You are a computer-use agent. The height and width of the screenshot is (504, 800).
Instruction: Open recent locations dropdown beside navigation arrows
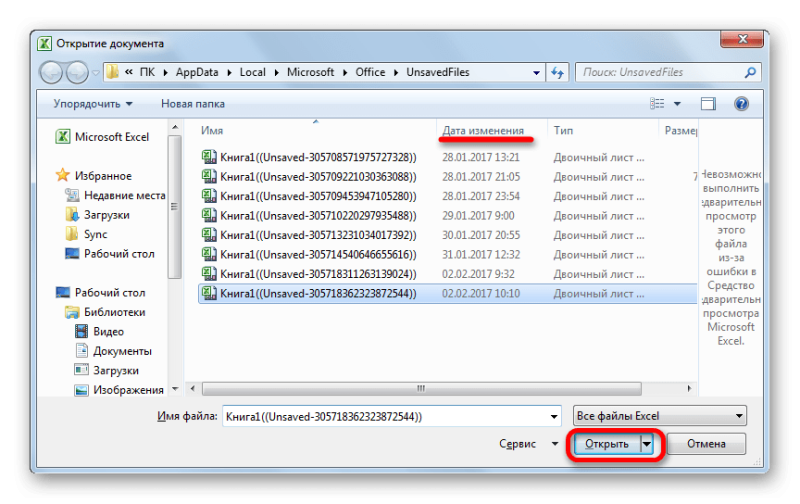coord(95,73)
